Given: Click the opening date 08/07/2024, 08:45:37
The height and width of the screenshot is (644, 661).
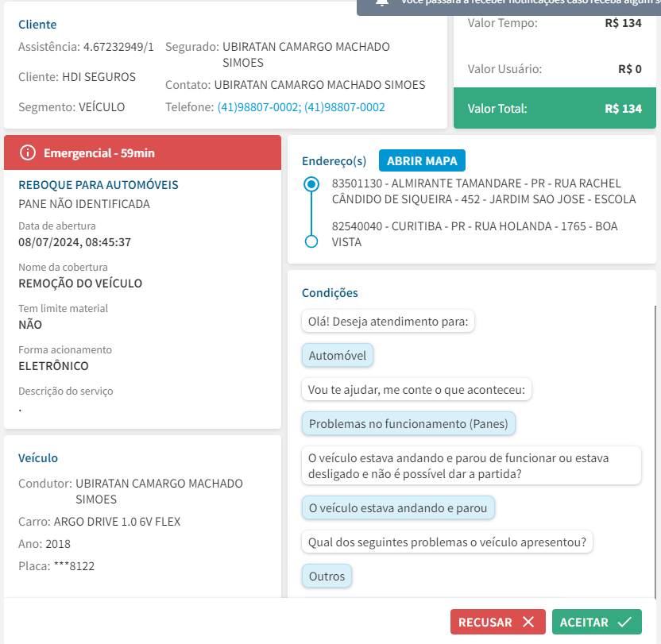Looking at the screenshot, I should click(x=75, y=242).
